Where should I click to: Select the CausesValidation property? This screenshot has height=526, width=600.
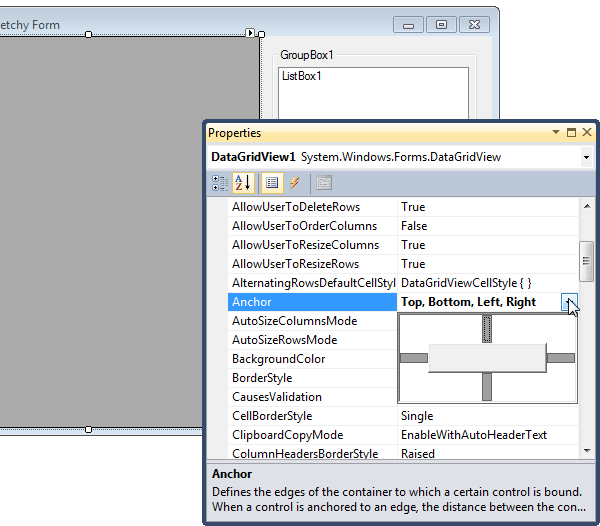[x=312, y=397]
